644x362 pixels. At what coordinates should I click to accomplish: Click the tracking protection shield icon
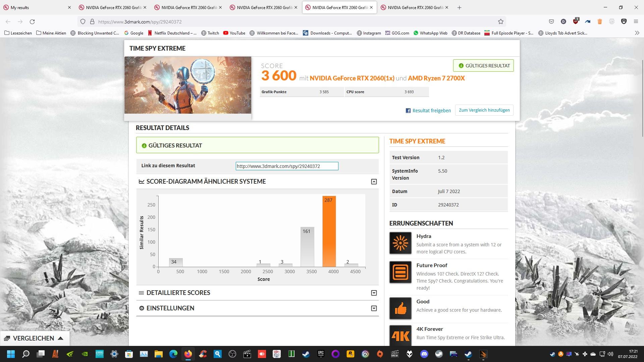(x=83, y=21)
